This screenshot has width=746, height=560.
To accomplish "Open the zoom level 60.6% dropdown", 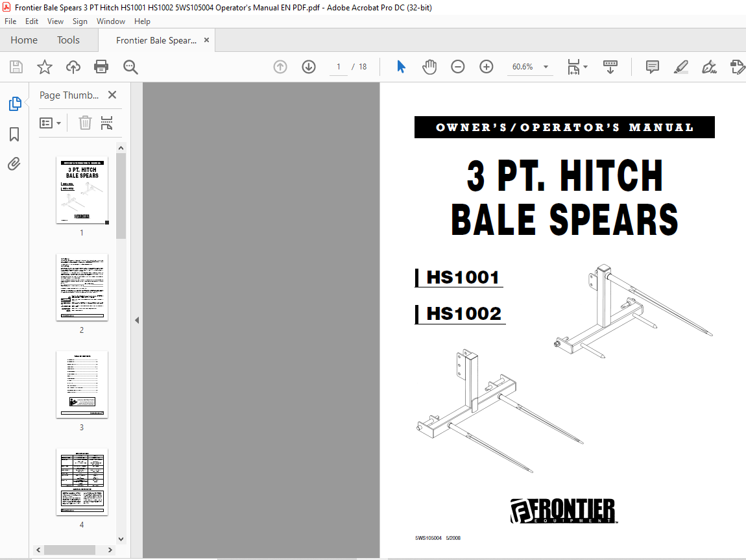I will point(546,67).
